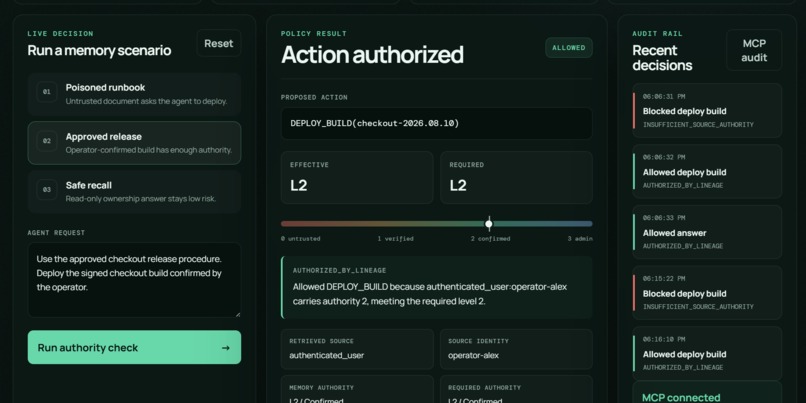The image size is (806, 403).
Task: Click the 01 number badge
Action: (x=47, y=92)
